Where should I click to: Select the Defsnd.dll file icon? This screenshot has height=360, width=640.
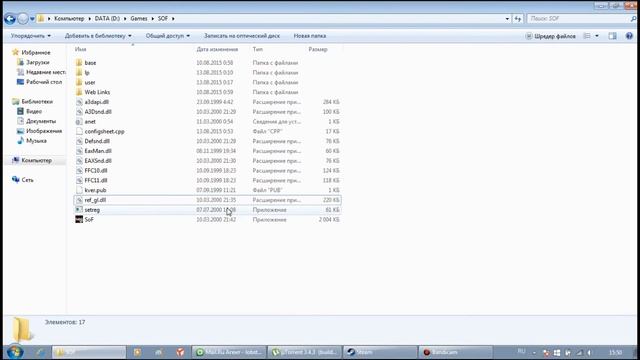pos(79,141)
